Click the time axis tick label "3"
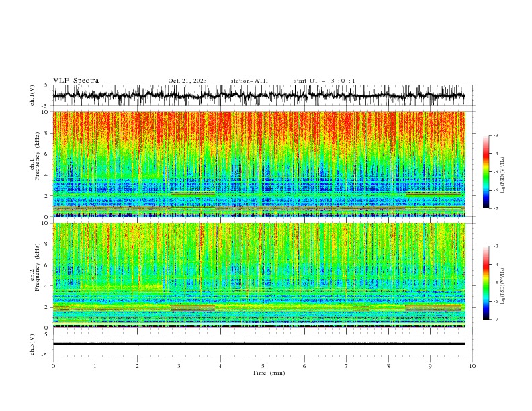 coord(179,366)
